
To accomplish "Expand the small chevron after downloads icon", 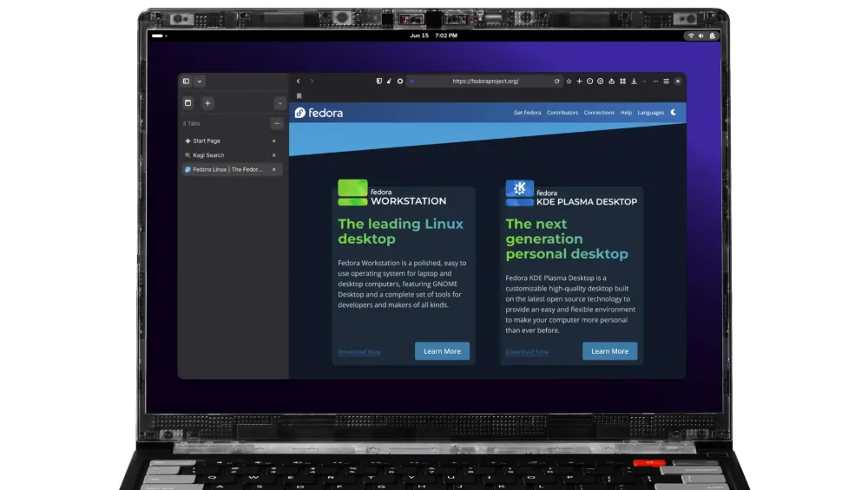I will [644, 82].
